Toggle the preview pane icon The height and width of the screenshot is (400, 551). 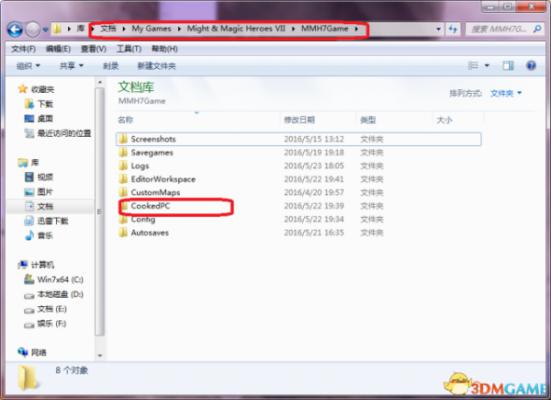tap(508, 65)
